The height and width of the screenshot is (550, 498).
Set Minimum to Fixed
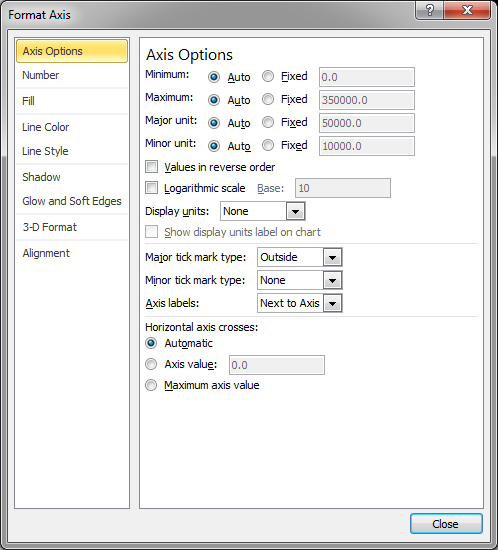268,76
